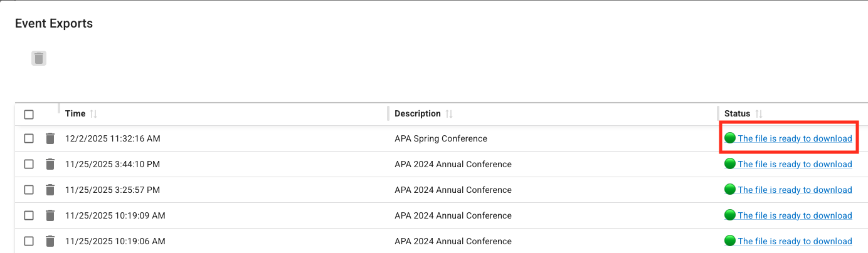The height and width of the screenshot is (253, 868).
Task: Delete the 12/2/2025 11:32:16 AM export row
Action: tap(50, 138)
